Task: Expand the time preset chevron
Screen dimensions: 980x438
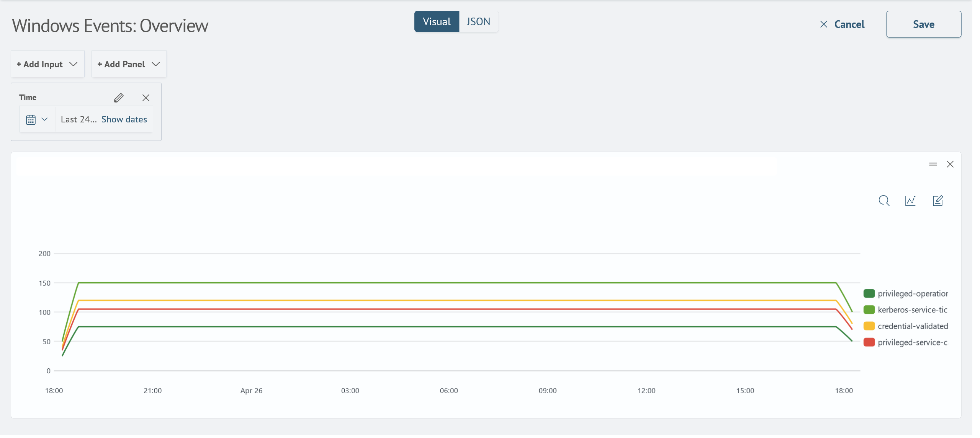Action: 45,119
